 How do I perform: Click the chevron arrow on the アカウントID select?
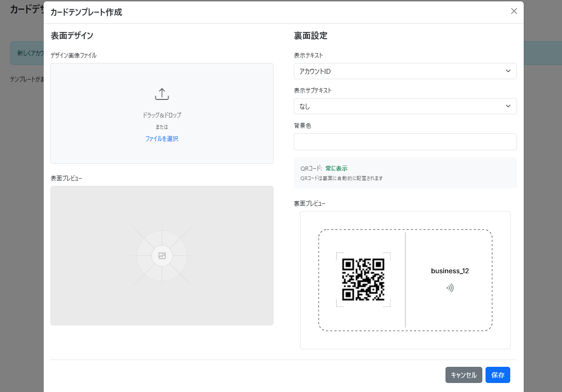508,71
